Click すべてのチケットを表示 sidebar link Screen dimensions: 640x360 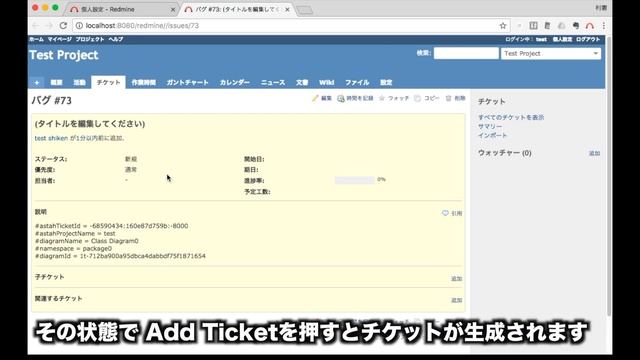tap(511, 118)
